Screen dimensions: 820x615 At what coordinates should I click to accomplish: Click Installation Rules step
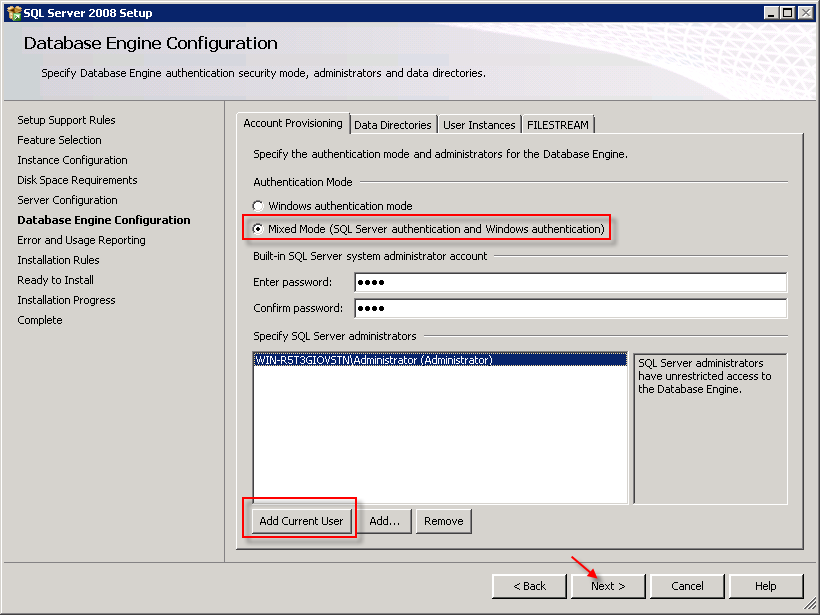coord(58,260)
